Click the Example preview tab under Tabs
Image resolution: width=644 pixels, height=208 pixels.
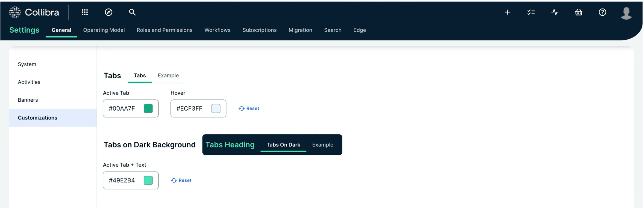[168, 75]
